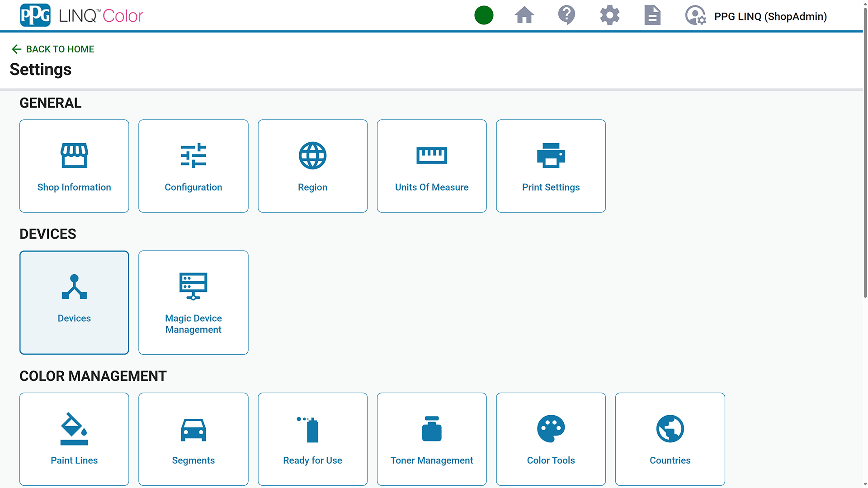The width and height of the screenshot is (868, 488).
Task: Open the Countries tile
Action: [670, 439]
